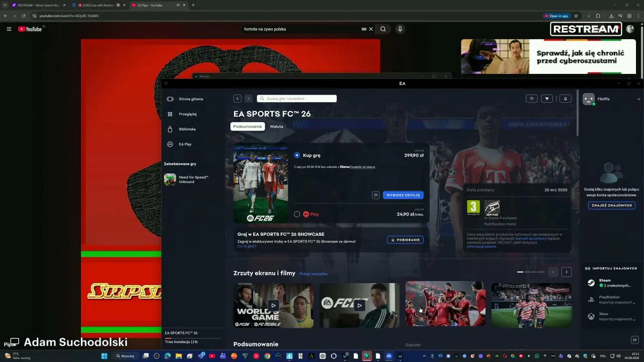Open the Informacje prawne link
Viewport: 644px width, 362px height.
click(x=481, y=246)
